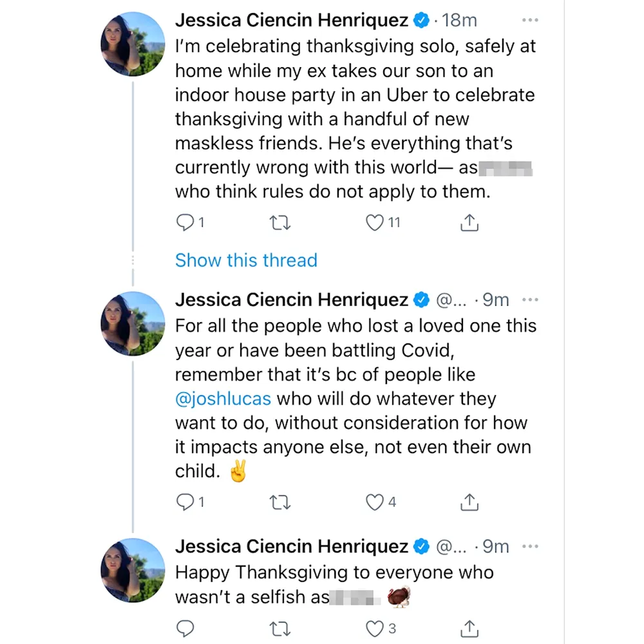Image resolution: width=644 pixels, height=644 pixels.
Task: Open the more options menu on the bottom tweet
Action: [530, 546]
